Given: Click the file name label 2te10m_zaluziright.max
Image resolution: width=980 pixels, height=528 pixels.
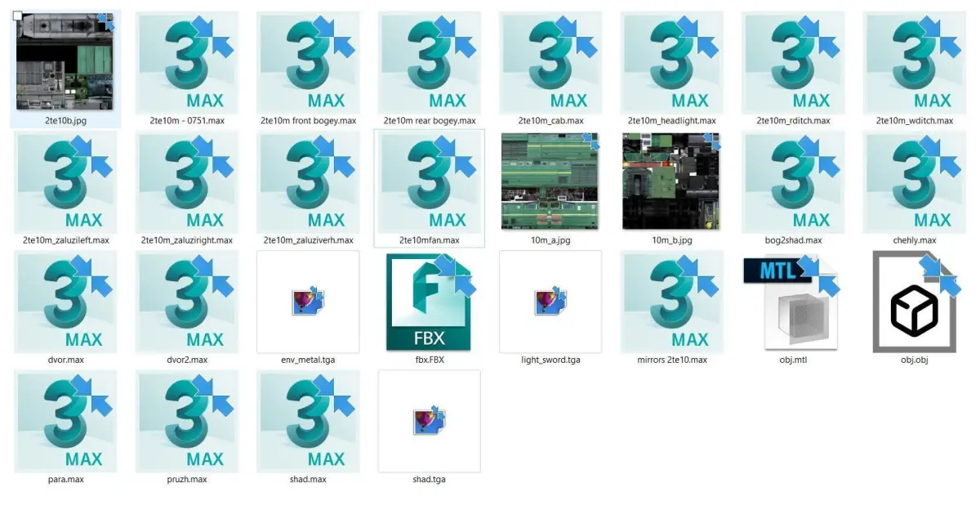Looking at the screenshot, I should (187, 240).
